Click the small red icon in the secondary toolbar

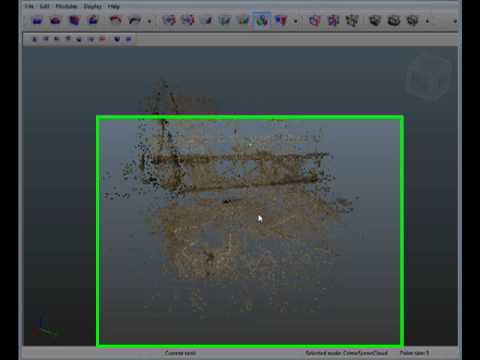[x=103, y=39]
